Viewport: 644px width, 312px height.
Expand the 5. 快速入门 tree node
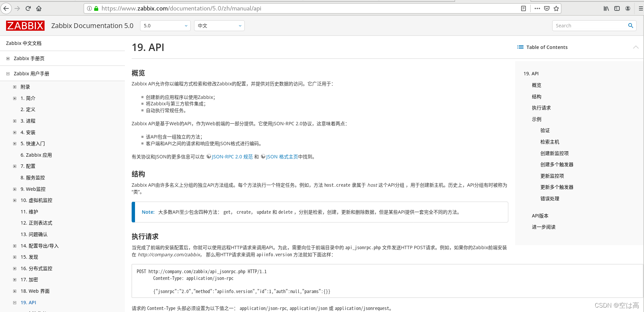tap(15, 144)
